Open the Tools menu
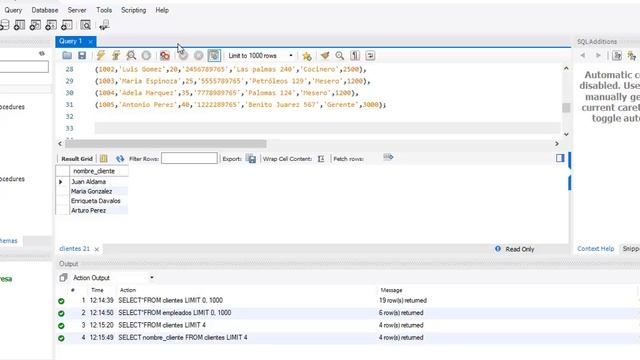Viewport: 640px width, 360px height. pyautogui.click(x=104, y=10)
